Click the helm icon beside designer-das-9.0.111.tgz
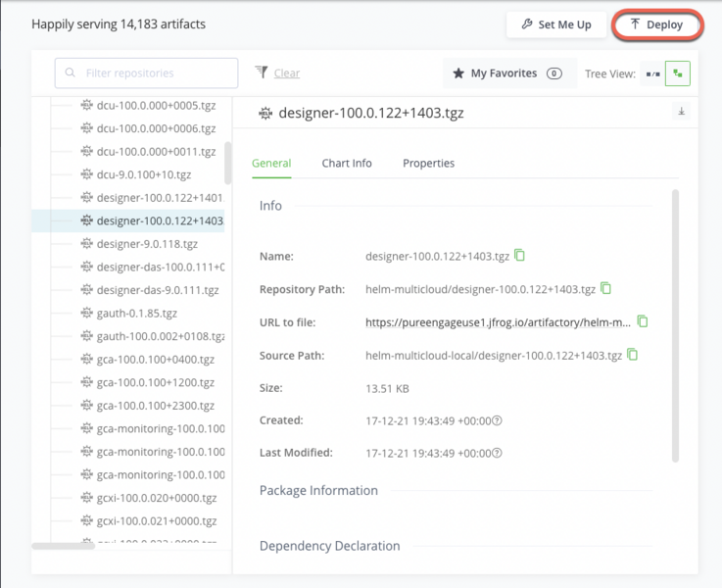 click(86, 290)
